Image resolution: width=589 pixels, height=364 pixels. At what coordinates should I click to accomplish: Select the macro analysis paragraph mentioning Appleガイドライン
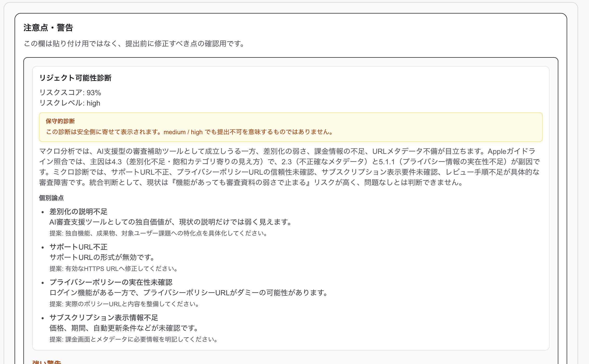click(x=286, y=166)
